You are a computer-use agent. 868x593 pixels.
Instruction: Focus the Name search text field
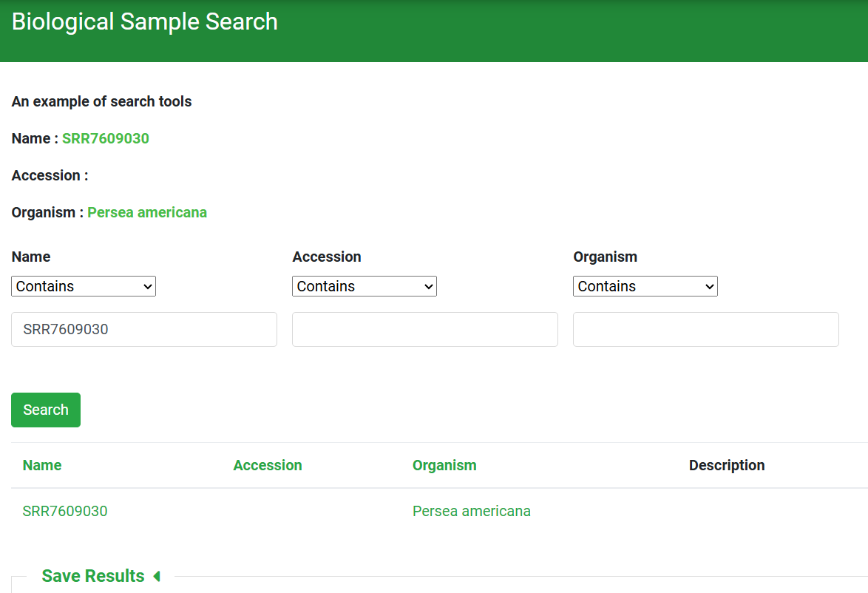[144, 329]
